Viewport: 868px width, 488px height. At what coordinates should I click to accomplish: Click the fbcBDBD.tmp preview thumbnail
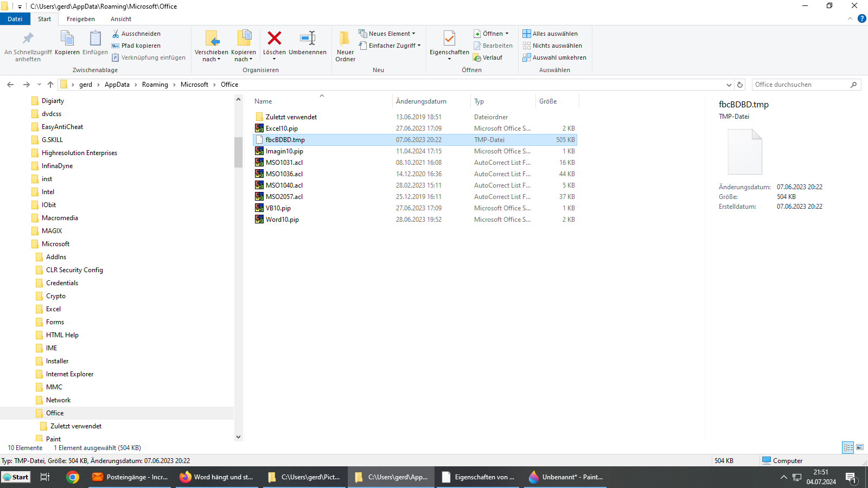(x=745, y=152)
